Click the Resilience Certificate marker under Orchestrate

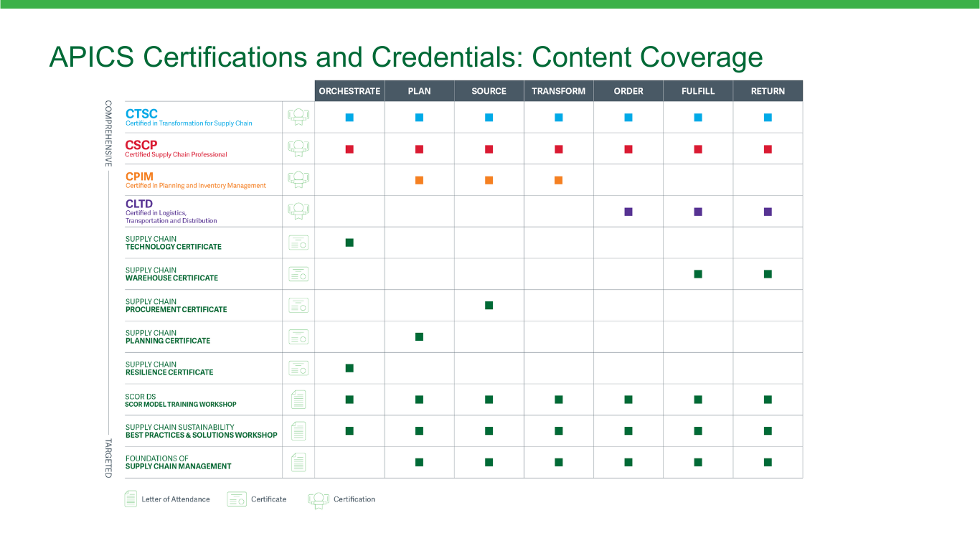[349, 368]
